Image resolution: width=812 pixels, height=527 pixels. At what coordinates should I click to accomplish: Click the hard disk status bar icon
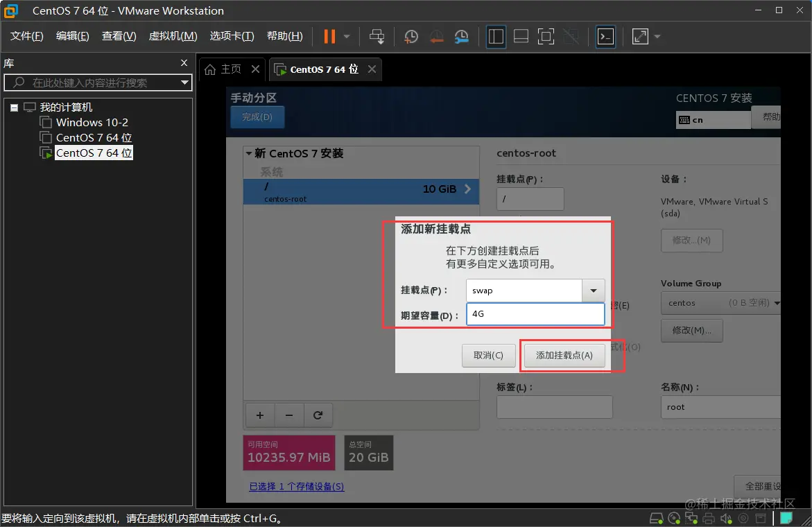(x=656, y=518)
